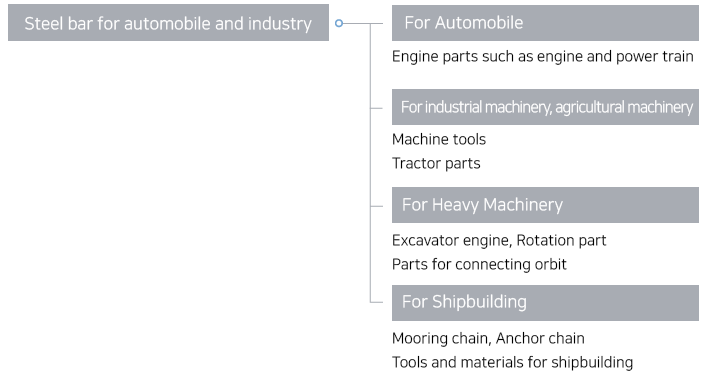Click the word Automobile in the first header
710x379 pixels.
tap(479, 23)
